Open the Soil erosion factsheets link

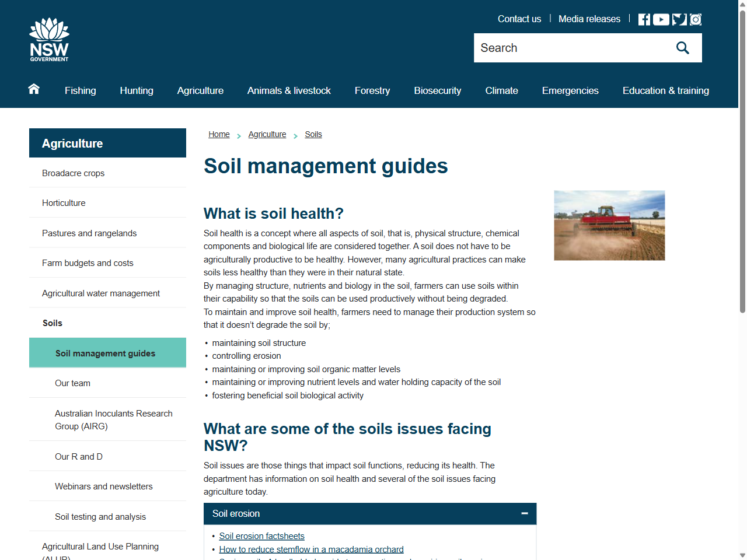(x=261, y=535)
